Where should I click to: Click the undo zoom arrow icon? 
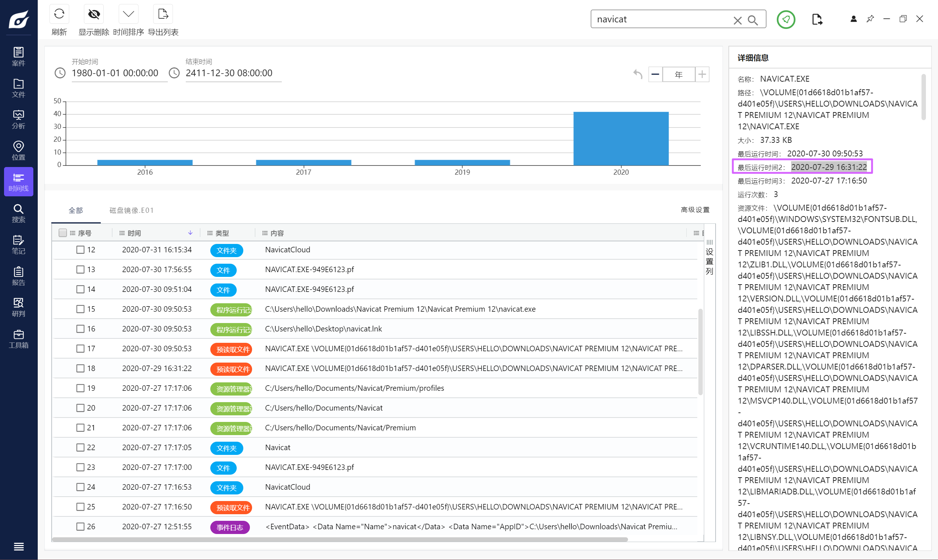tap(638, 74)
